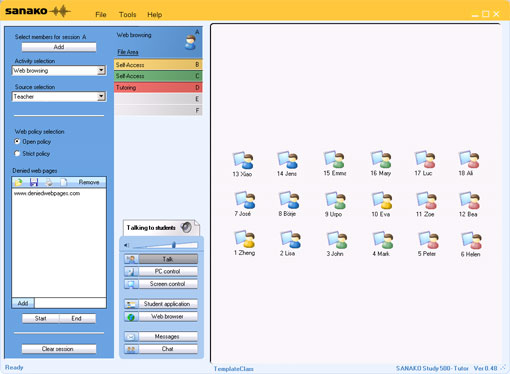Click save disk icon in Denied web pages toolbar

(34, 182)
